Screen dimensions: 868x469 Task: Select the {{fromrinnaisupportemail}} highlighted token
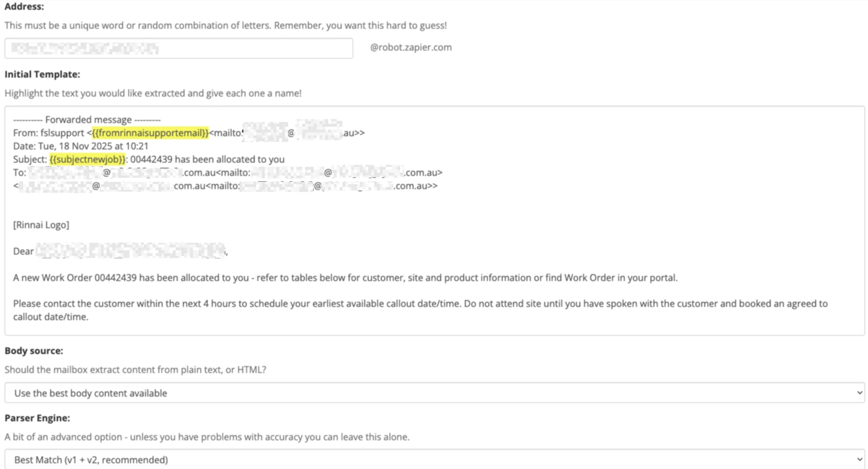point(150,133)
